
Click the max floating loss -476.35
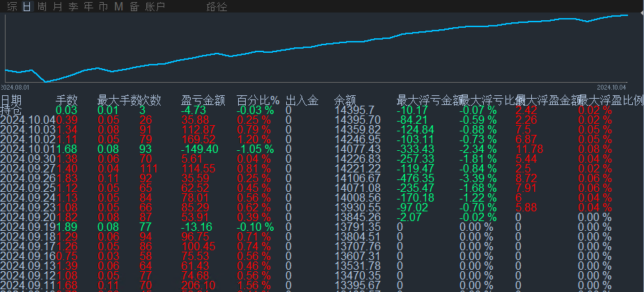tap(415, 179)
